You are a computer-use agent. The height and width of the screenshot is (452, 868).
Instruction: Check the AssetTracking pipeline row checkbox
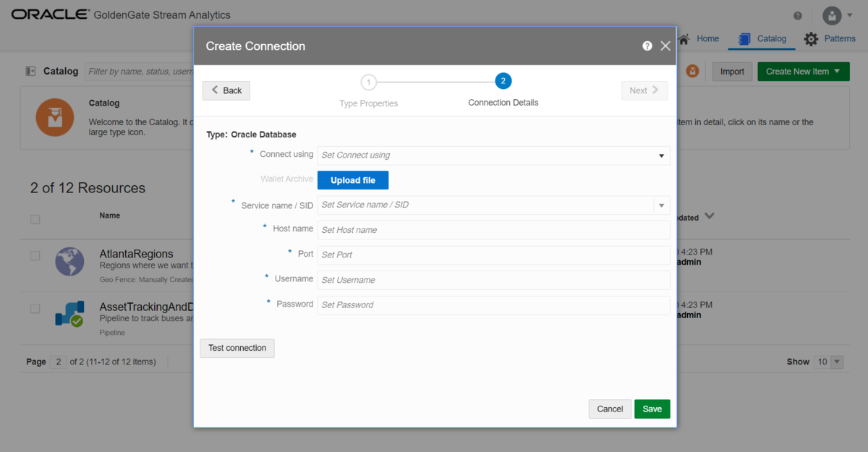click(x=35, y=308)
